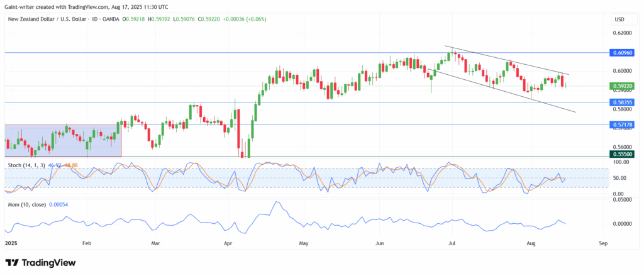This screenshot has height=276, width=644.
Task: Select the 0.57178 price label
Action: point(622,124)
